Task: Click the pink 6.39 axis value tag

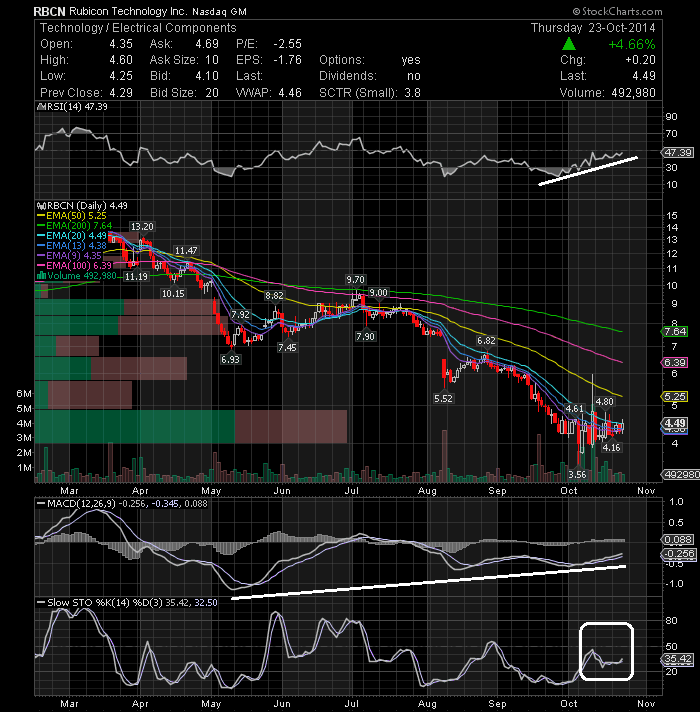Action: coord(675,362)
